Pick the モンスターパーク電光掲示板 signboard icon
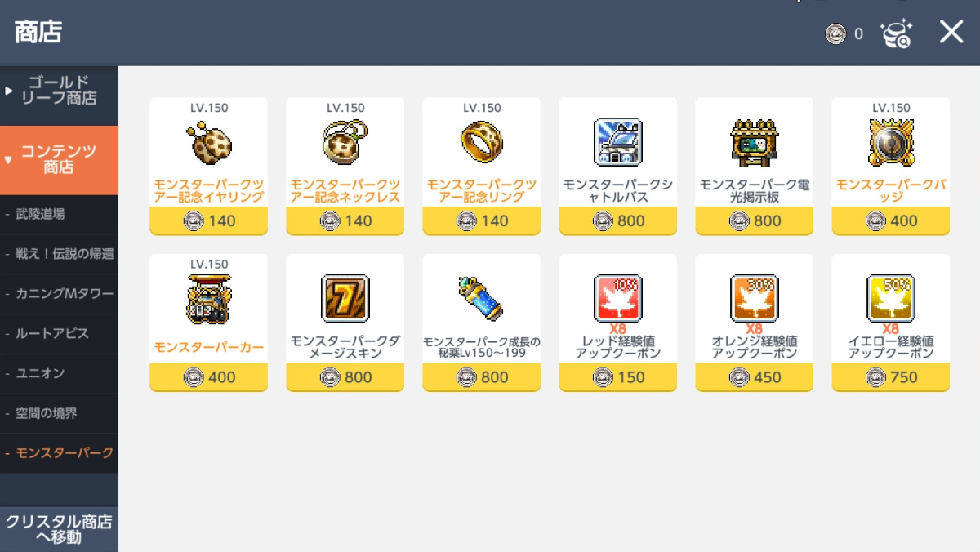980x552 pixels. [754, 142]
